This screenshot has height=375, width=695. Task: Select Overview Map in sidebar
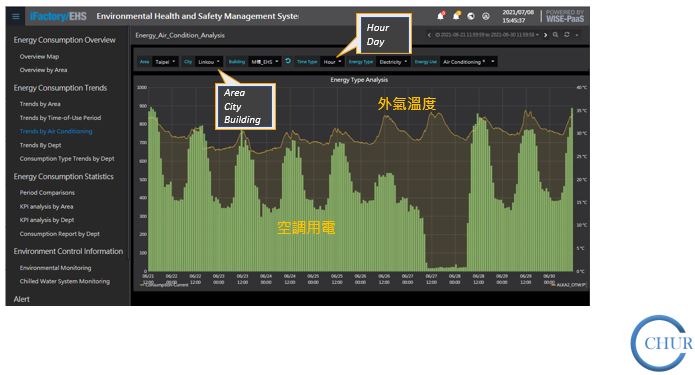(x=39, y=57)
